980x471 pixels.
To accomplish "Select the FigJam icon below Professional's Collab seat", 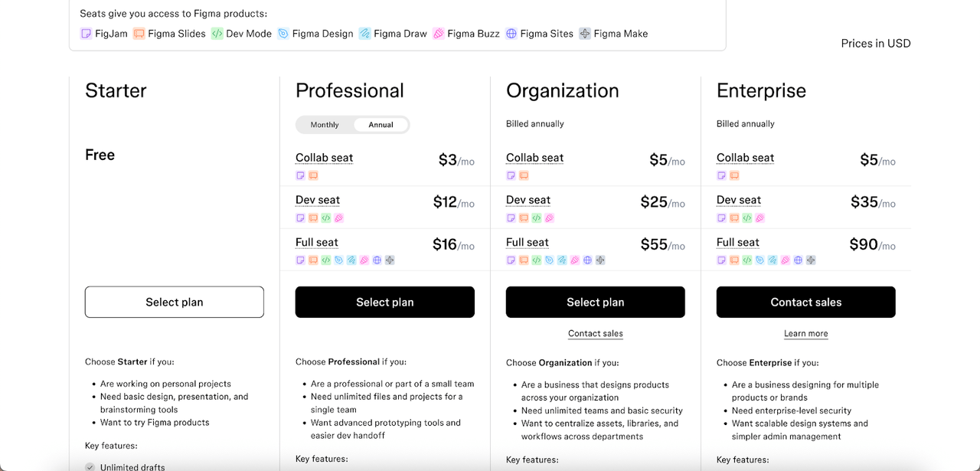I will (x=300, y=175).
